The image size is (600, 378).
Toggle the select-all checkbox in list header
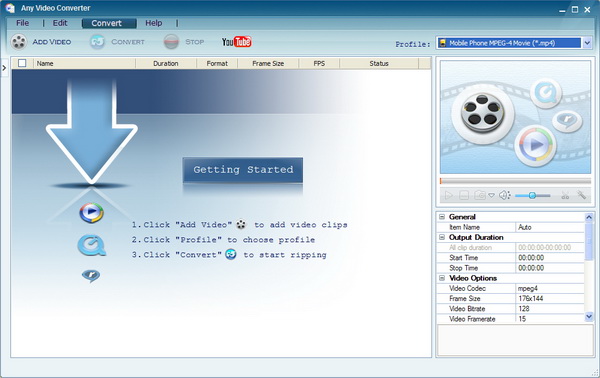22,63
